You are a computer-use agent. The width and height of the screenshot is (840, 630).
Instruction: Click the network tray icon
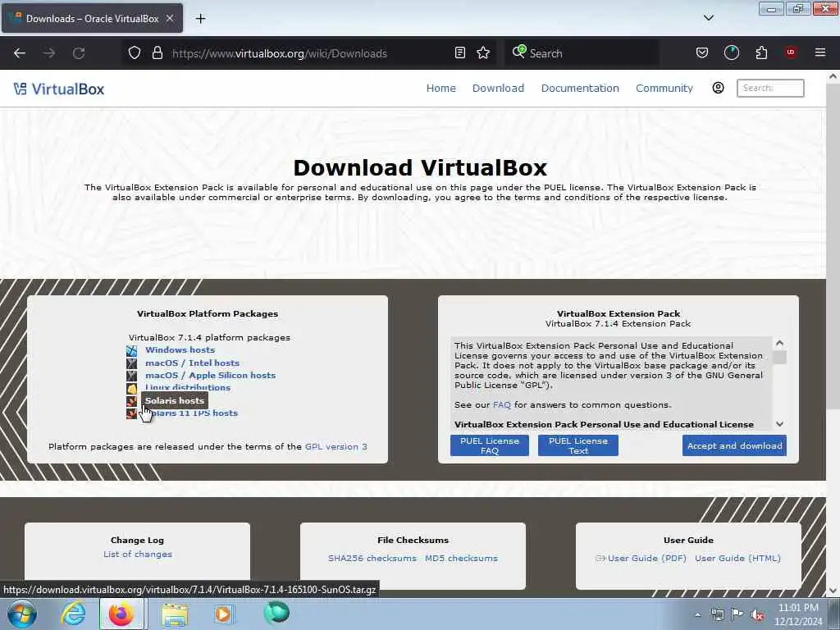coord(717,614)
